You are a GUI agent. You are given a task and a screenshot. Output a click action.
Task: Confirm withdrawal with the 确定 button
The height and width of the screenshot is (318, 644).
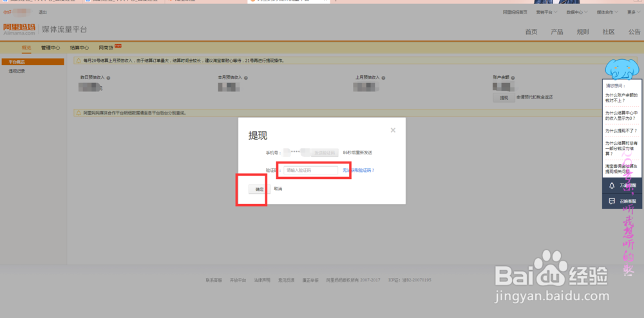[x=260, y=189]
